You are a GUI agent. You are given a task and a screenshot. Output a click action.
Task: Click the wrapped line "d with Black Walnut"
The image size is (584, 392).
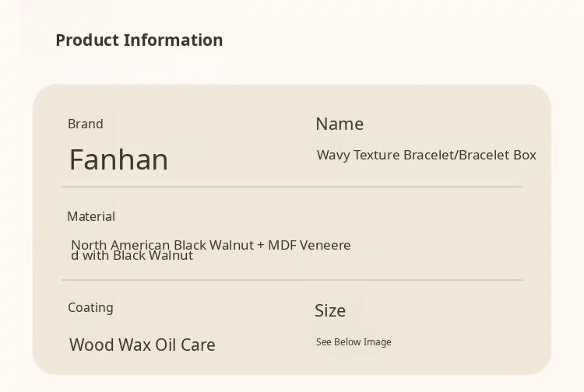[x=132, y=256]
